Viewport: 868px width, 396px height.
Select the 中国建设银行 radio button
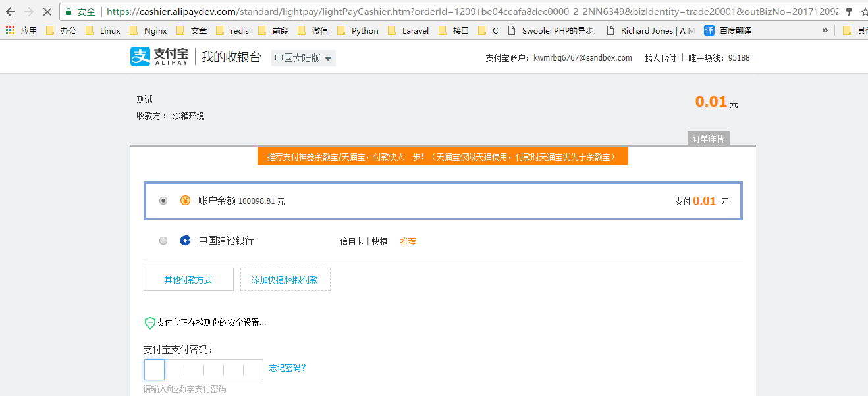click(163, 241)
